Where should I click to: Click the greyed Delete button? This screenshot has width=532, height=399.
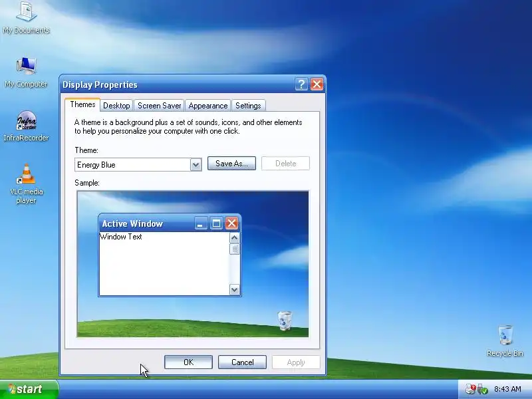point(286,163)
